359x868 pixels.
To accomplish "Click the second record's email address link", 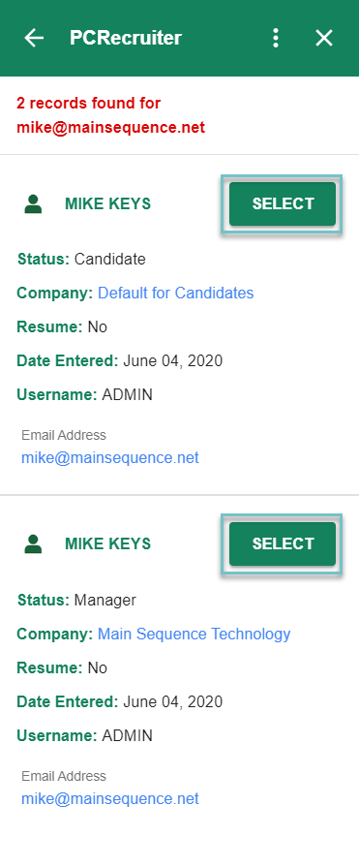I will (x=110, y=799).
